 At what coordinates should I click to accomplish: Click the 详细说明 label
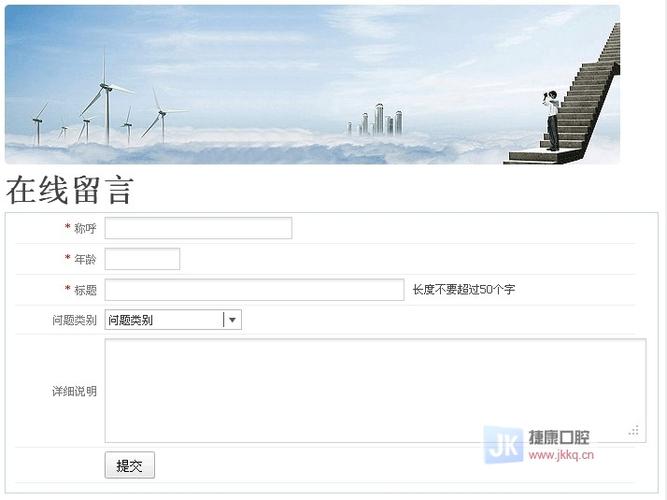click(x=74, y=391)
